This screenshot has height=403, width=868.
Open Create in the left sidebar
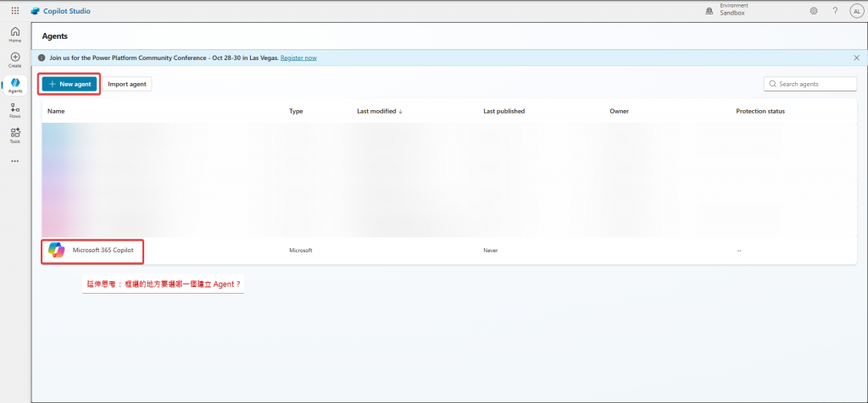point(15,60)
